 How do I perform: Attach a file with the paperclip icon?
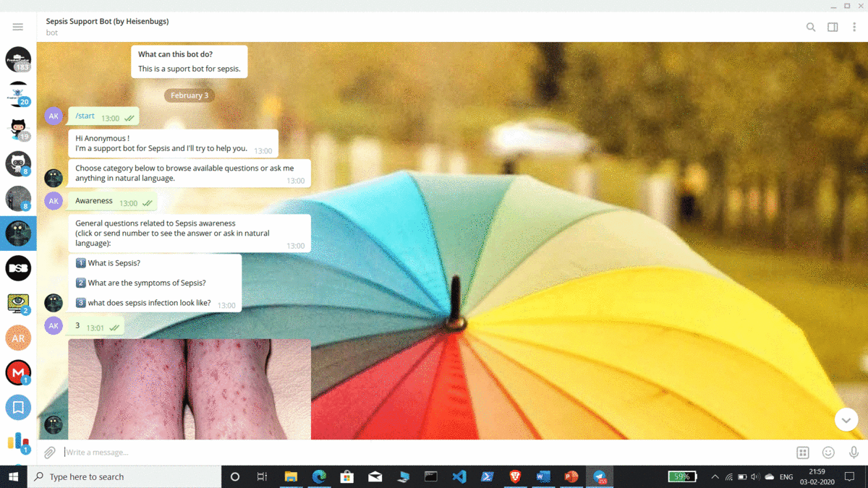point(49,453)
